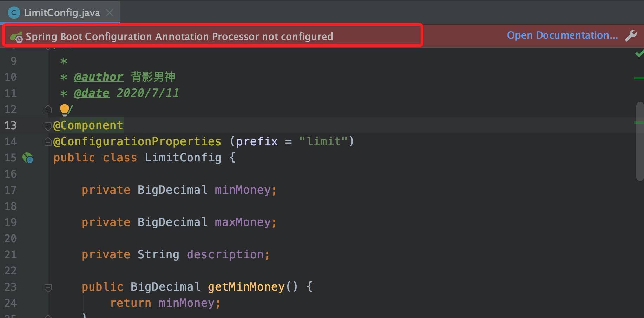Viewport: 644px width, 318px height.
Task: Click the @date Javadoc tag
Action: pyautogui.click(x=92, y=93)
